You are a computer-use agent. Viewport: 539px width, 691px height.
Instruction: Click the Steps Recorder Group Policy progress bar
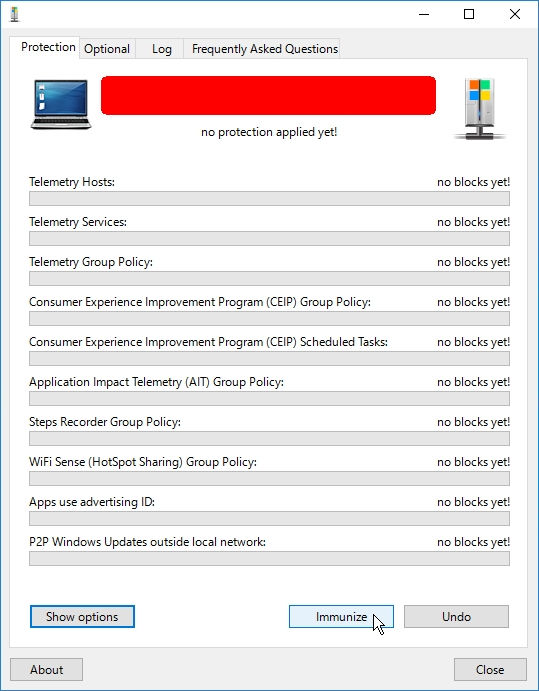coord(269,438)
